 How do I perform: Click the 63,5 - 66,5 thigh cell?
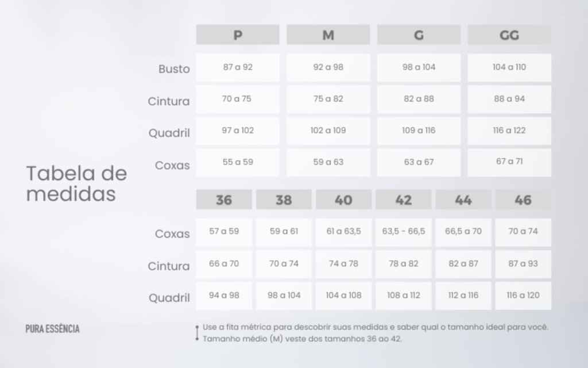click(x=404, y=232)
